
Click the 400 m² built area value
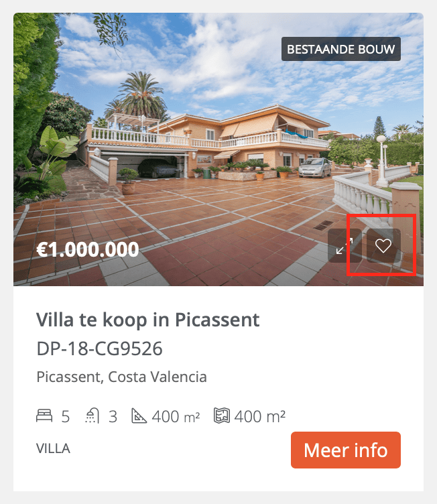(176, 417)
